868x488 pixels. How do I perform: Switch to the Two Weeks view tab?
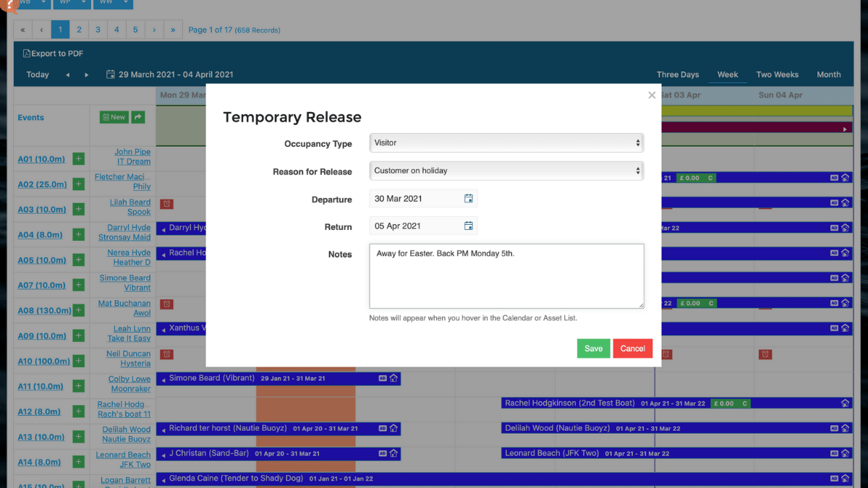click(x=777, y=74)
